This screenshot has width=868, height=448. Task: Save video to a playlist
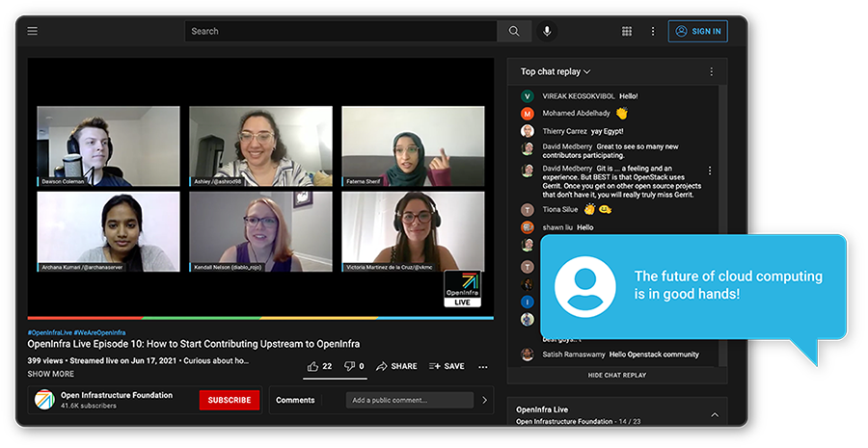tap(447, 366)
